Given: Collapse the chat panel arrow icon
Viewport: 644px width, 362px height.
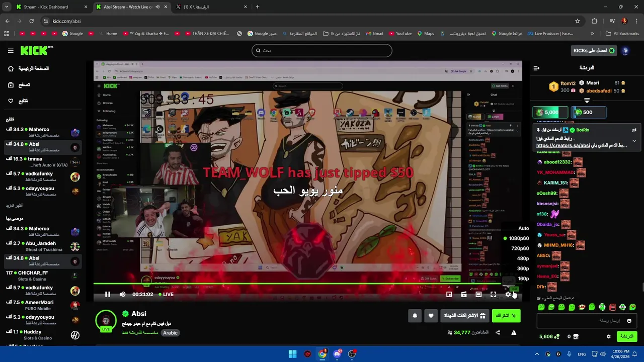Looking at the screenshot, I should [x=536, y=68].
